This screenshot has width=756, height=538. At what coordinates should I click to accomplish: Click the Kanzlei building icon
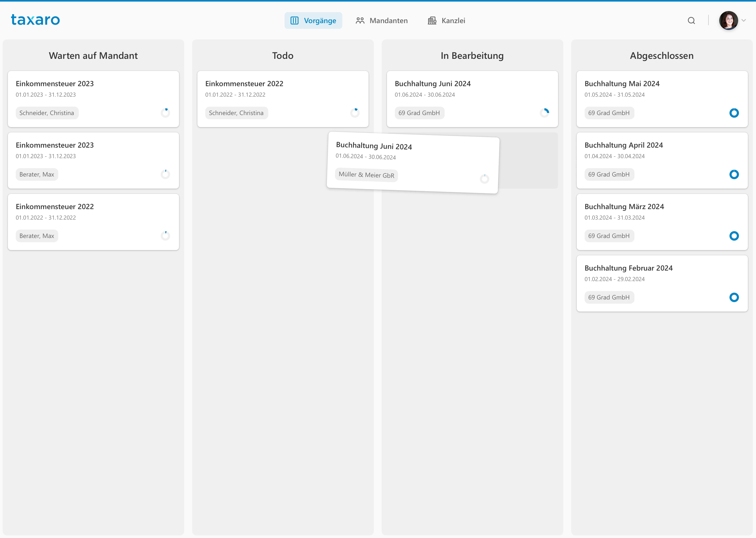tap(432, 20)
